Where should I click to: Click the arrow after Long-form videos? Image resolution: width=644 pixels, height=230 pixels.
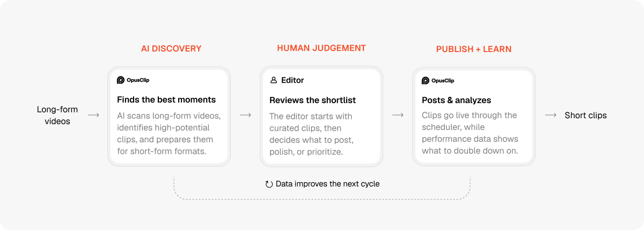point(93,115)
